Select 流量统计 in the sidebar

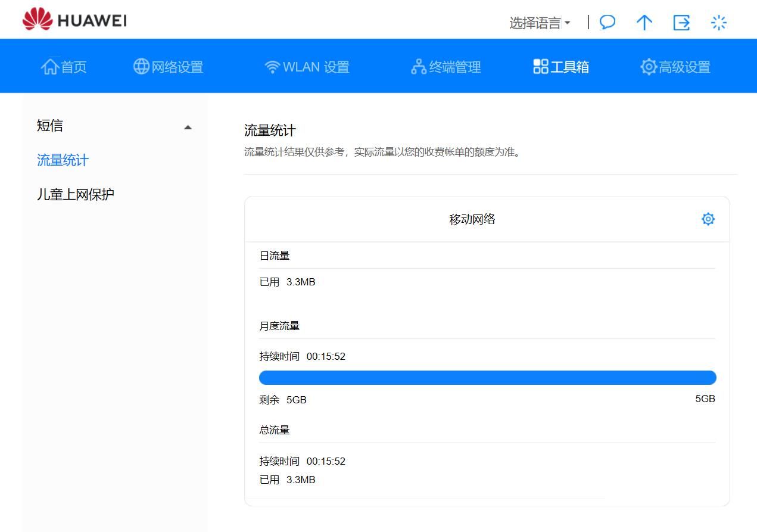[63, 160]
